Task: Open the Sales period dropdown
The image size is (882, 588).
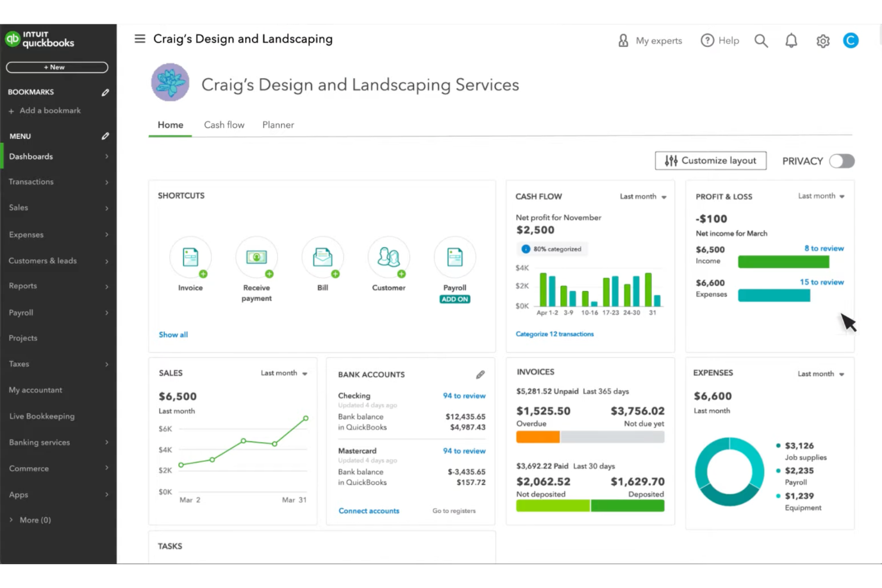Action: pos(284,373)
